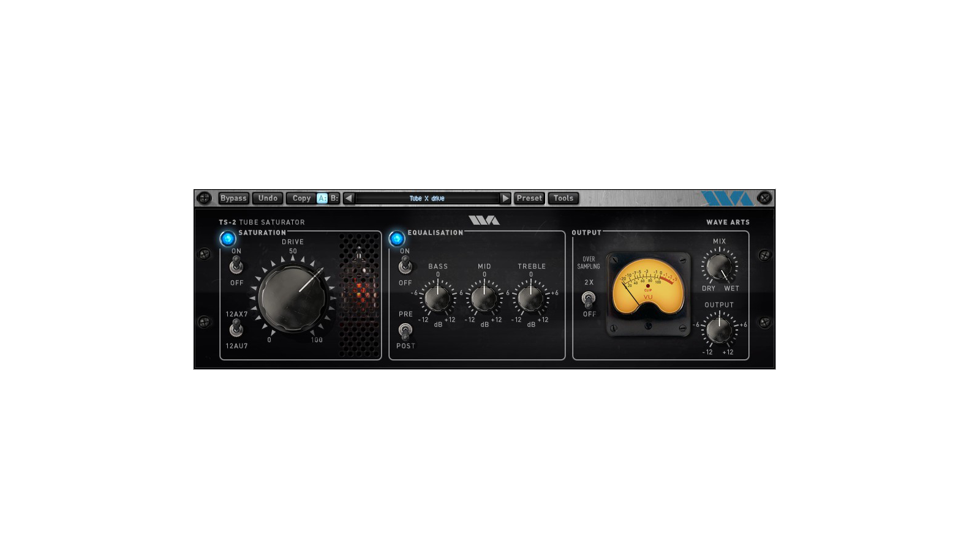This screenshot has width=980, height=551.
Task: Toggle the PRE/POST EQ switch
Action: tap(405, 331)
